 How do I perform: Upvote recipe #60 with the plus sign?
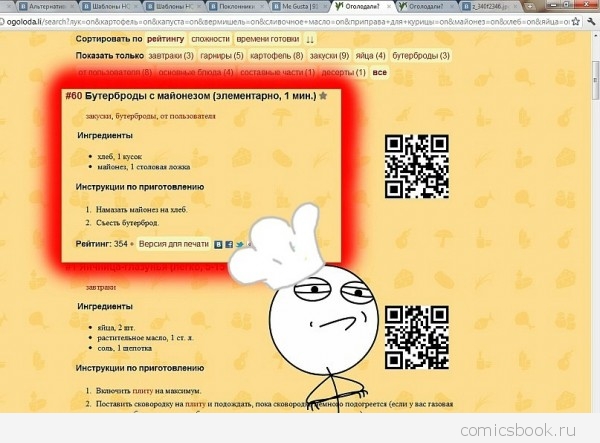(x=132, y=244)
